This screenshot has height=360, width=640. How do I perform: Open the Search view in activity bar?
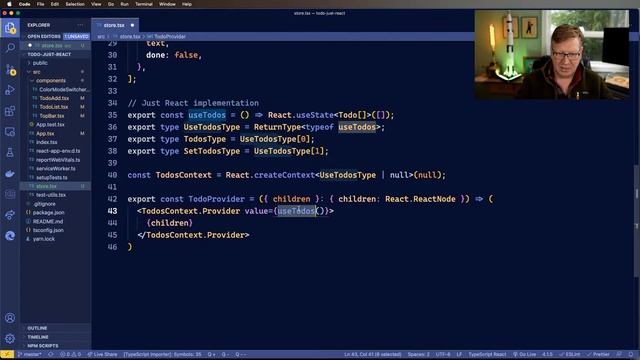coord(10,48)
